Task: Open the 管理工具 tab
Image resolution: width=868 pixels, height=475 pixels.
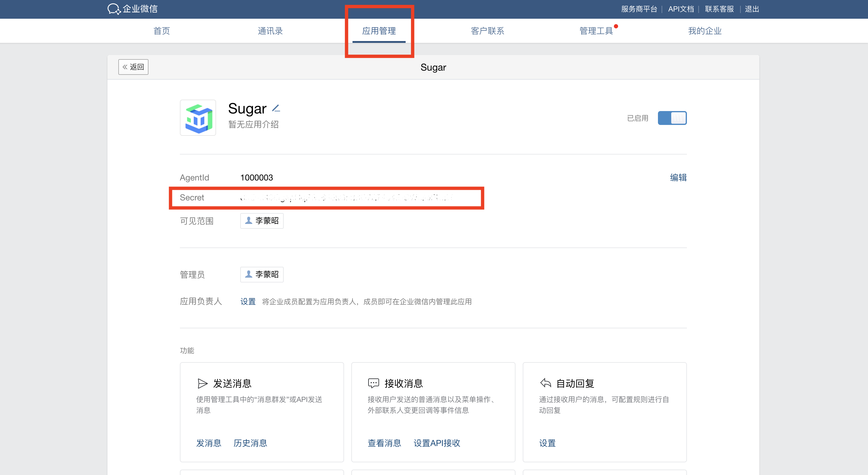Action: [x=596, y=31]
